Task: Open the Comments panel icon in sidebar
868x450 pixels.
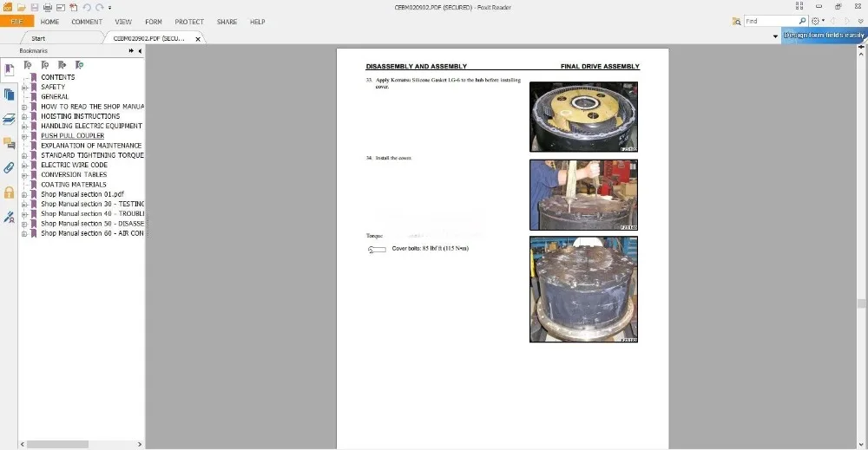Action: (x=9, y=143)
